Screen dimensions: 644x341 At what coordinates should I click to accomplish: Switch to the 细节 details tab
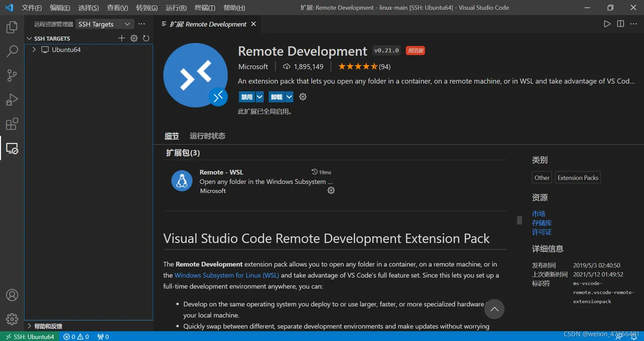pos(172,136)
